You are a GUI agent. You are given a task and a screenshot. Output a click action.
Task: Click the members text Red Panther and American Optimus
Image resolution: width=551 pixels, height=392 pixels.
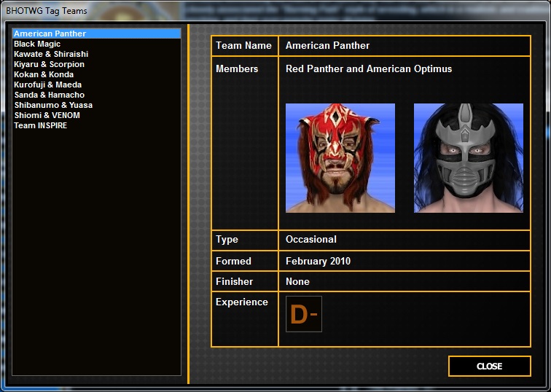[368, 69]
